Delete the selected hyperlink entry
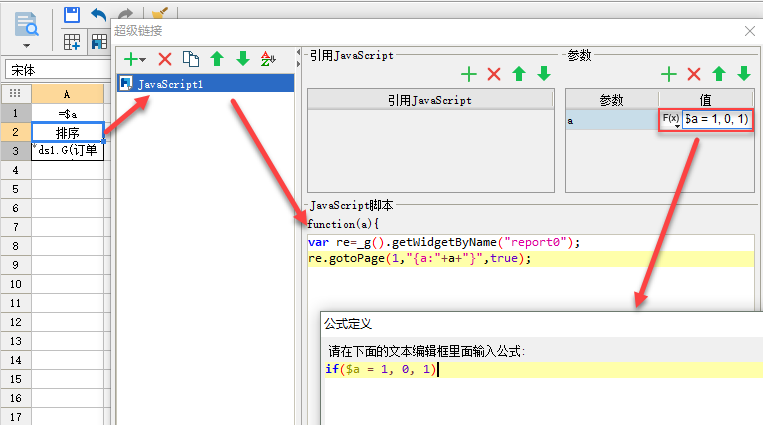 pos(165,59)
